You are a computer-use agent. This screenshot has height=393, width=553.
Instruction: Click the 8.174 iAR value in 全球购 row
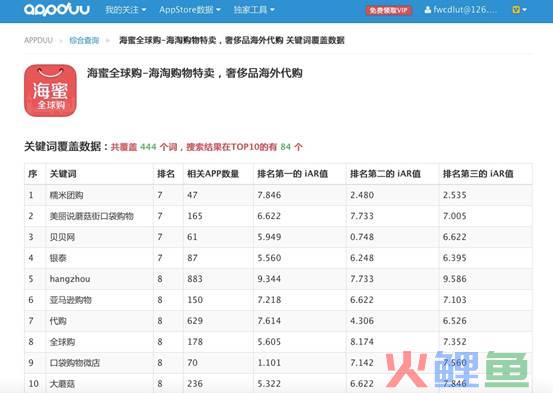(x=362, y=342)
